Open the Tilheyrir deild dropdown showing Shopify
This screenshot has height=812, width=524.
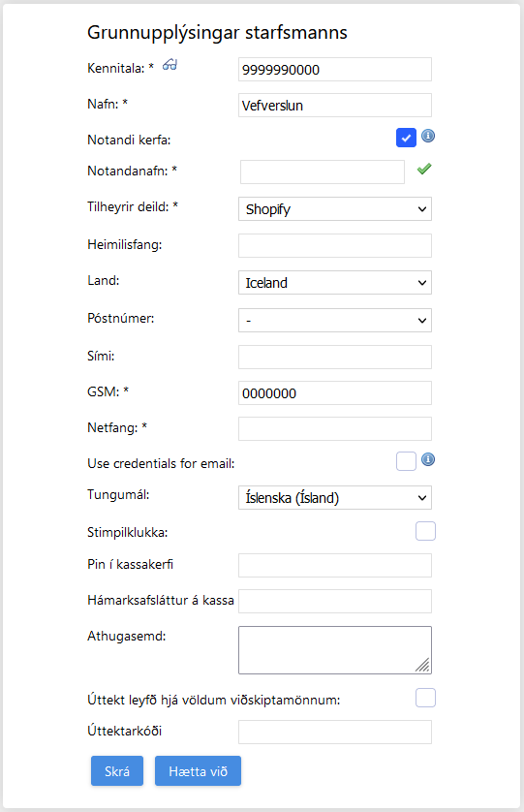coord(335,209)
